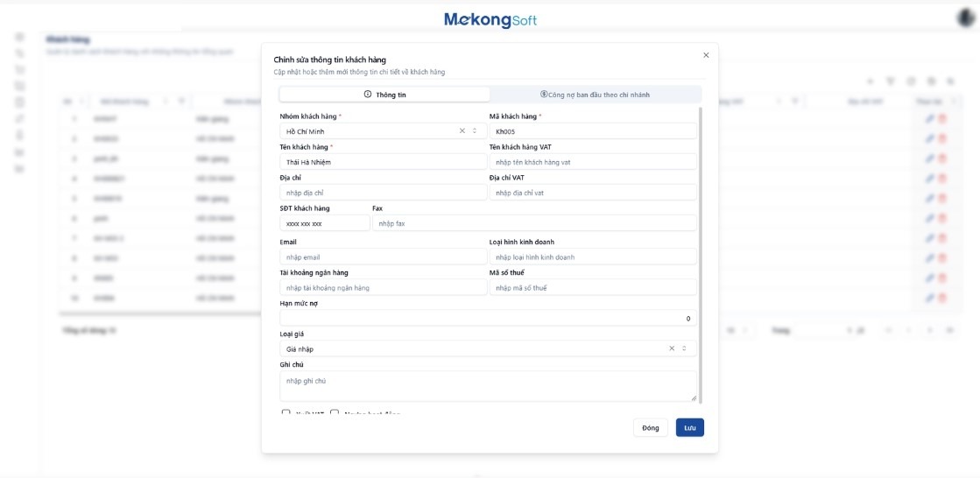Close the customer edit dialog with X

pyautogui.click(x=706, y=55)
